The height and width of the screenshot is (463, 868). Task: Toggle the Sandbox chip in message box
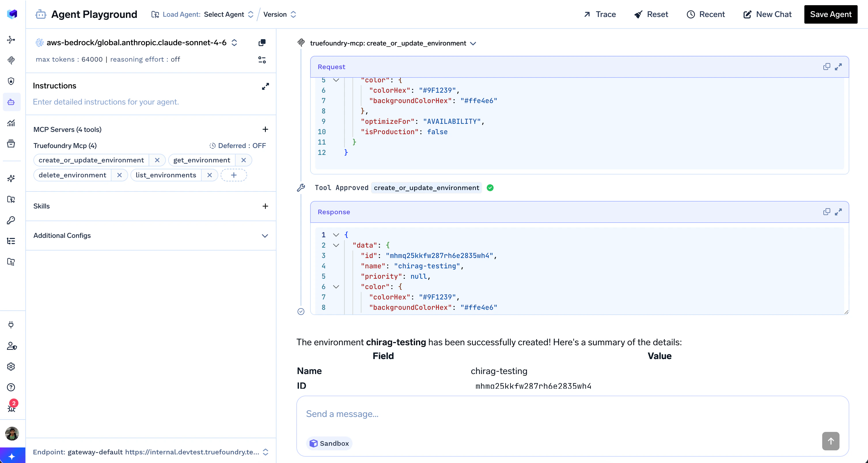click(x=329, y=443)
